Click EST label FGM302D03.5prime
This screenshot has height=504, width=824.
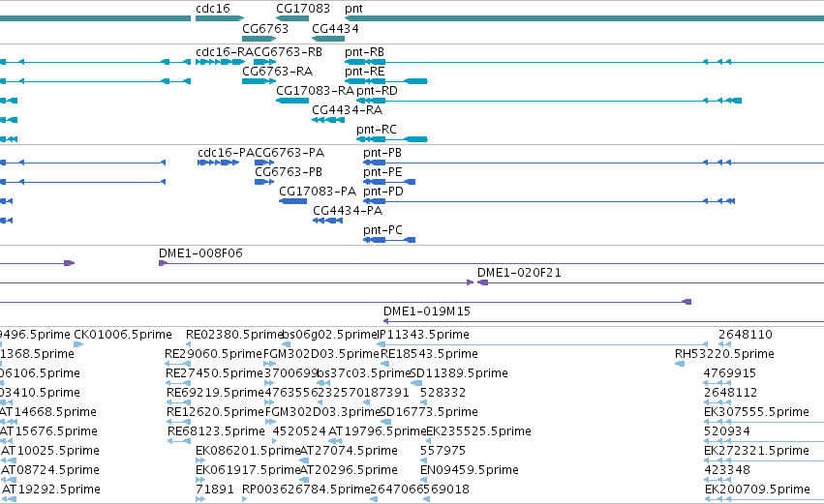321,354
